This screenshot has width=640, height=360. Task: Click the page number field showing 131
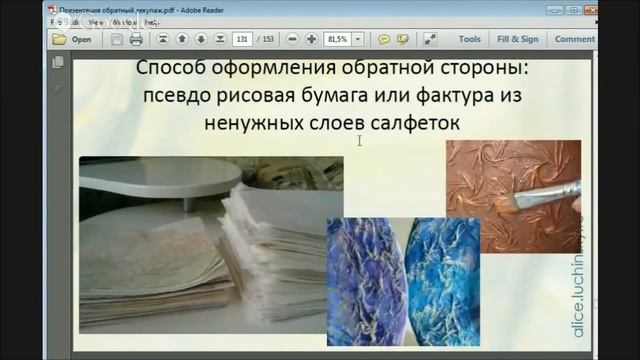pyautogui.click(x=242, y=39)
